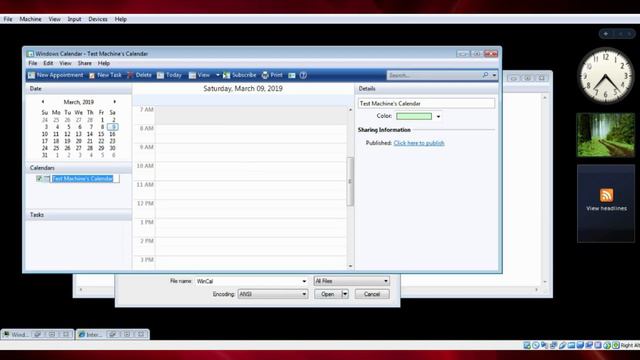This screenshot has height=360, width=640.
Task: Click inside the Search field
Action: [x=433, y=75]
